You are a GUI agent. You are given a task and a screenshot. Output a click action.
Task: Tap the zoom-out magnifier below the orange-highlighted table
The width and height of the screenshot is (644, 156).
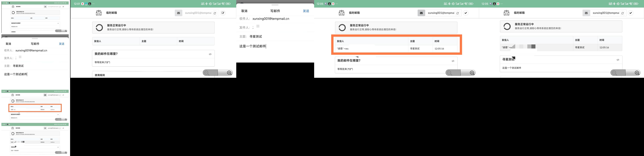(x=450, y=73)
